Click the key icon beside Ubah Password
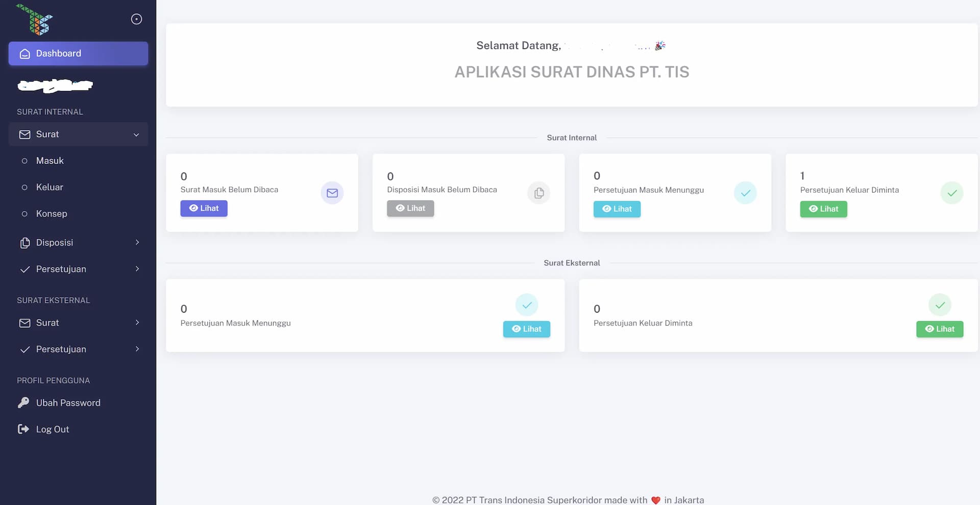The image size is (980, 505). (x=23, y=403)
